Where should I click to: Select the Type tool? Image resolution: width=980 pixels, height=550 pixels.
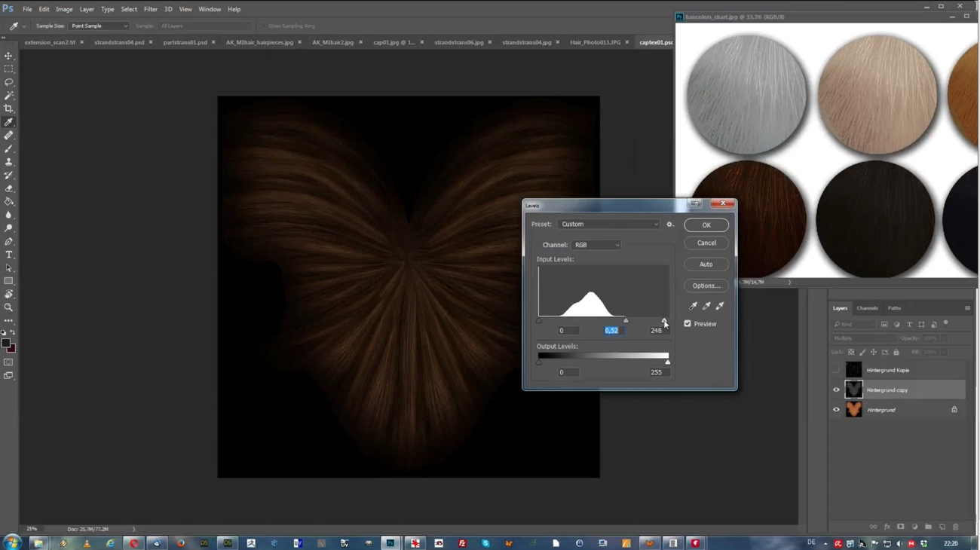click(x=9, y=255)
